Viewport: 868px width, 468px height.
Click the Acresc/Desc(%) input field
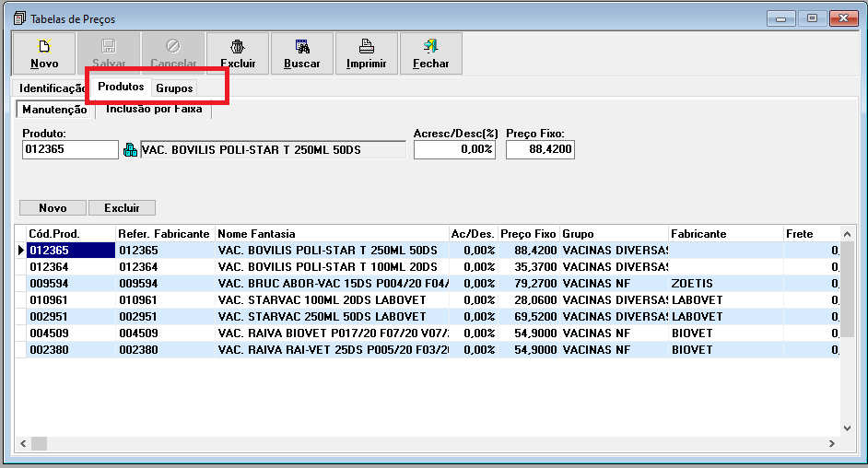tap(454, 149)
